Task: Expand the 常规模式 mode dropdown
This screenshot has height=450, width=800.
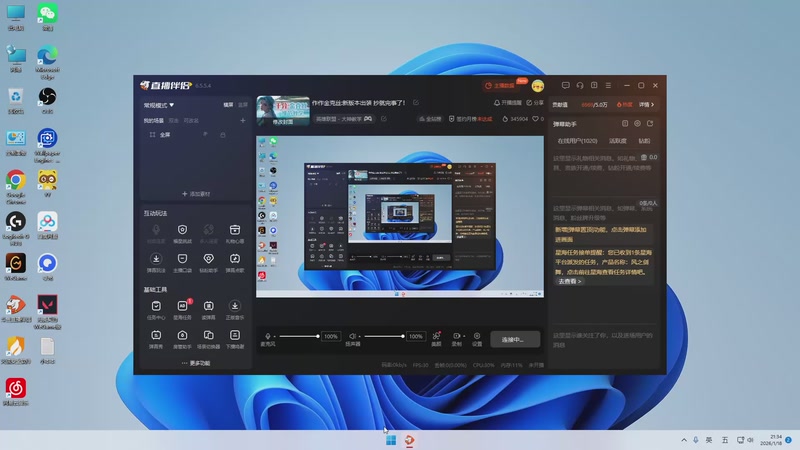Action: 159,105
